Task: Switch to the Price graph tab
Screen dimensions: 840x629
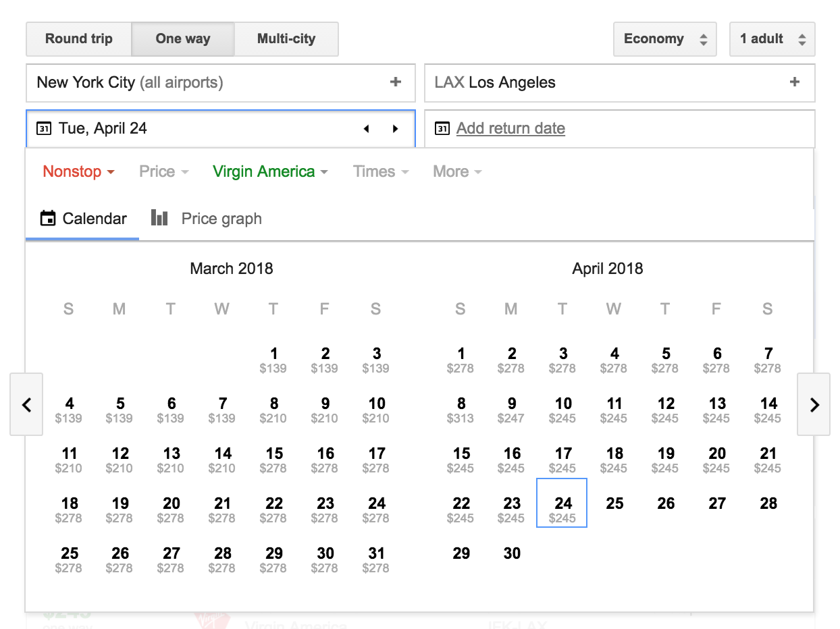Action: point(207,219)
